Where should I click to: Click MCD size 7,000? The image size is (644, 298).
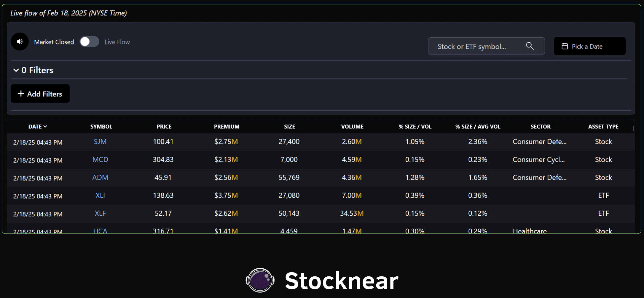click(289, 159)
